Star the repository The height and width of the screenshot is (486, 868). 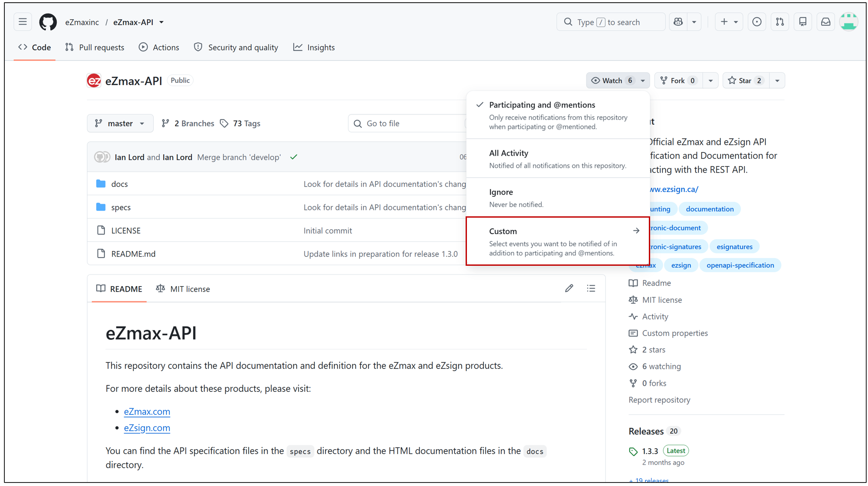746,81
